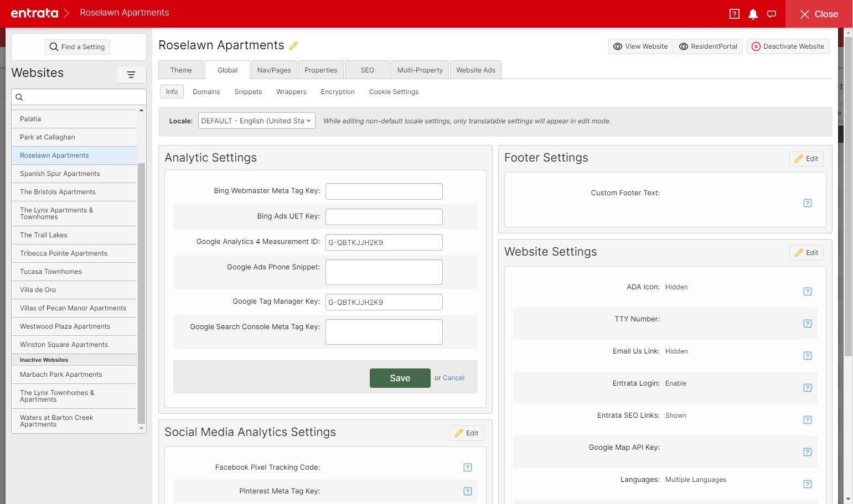The width and height of the screenshot is (853, 504).
Task: Focus the Bing Ads UET Key field
Action: click(x=384, y=217)
